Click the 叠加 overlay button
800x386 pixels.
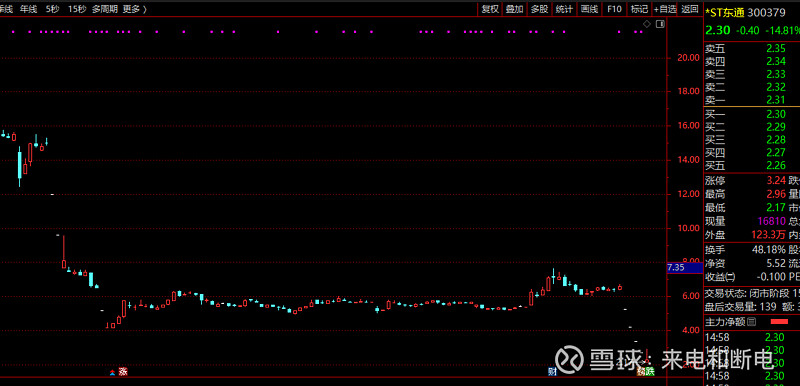[x=515, y=9]
